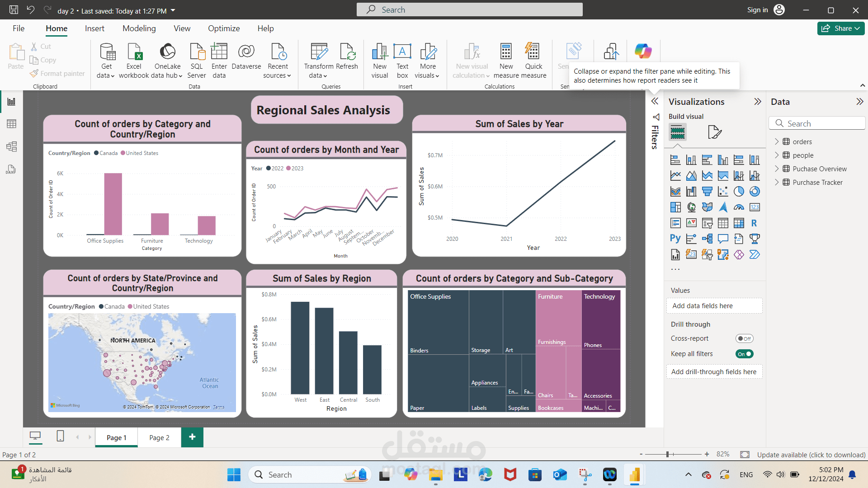This screenshot has height=488, width=868.
Task: Select the stacked bar chart visual
Action: click(675, 160)
